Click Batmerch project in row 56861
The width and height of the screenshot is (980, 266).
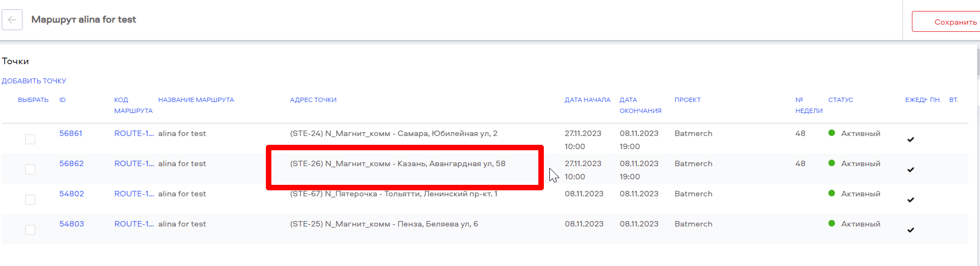click(x=693, y=133)
